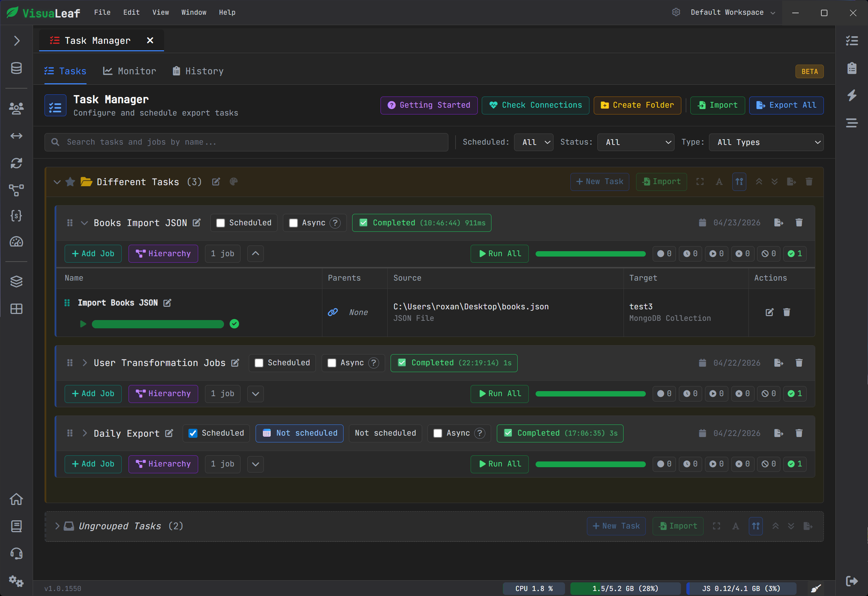Toggle Scheduled checkbox for Books Import JSON
This screenshot has height=596, width=868.
click(x=220, y=223)
